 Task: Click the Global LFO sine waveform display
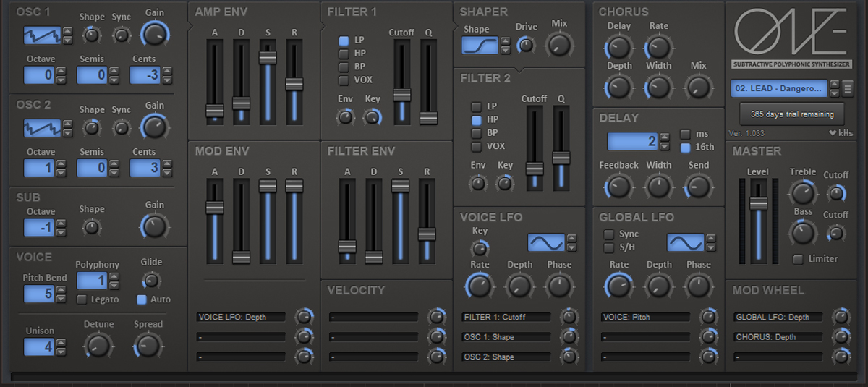coord(685,242)
